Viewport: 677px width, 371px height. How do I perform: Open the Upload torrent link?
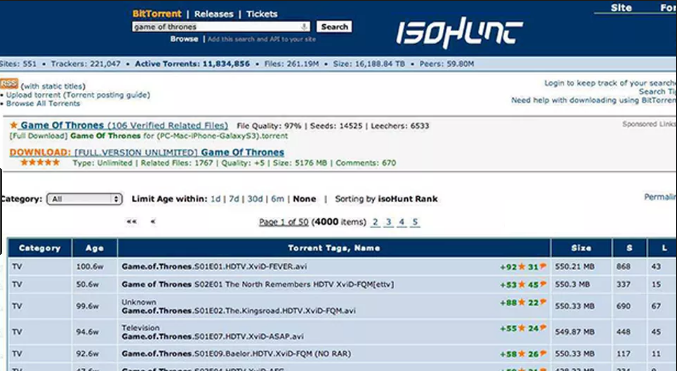tap(33, 95)
